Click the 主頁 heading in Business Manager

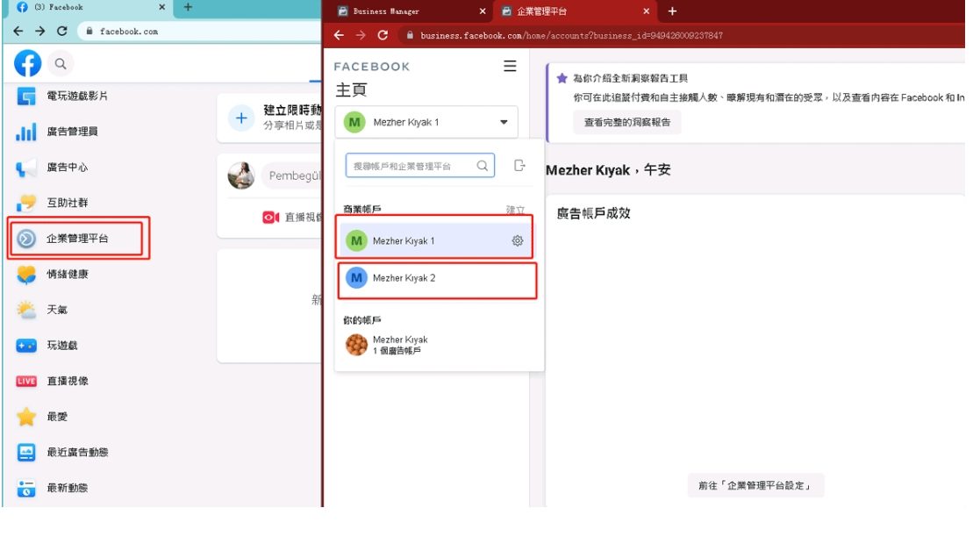tap(351, 90)
